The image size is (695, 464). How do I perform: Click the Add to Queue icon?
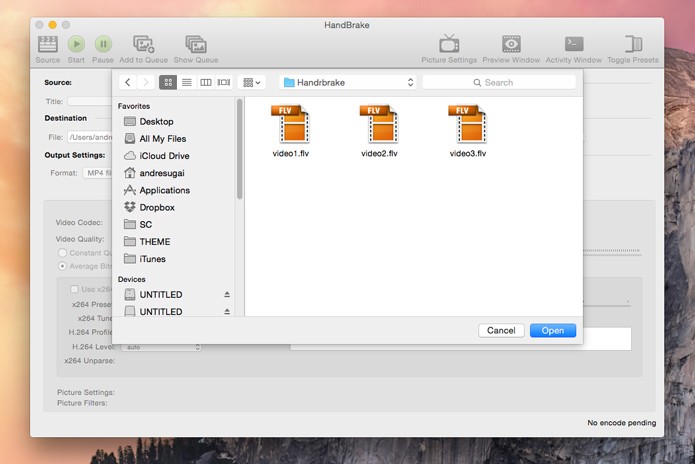point(144,44)
